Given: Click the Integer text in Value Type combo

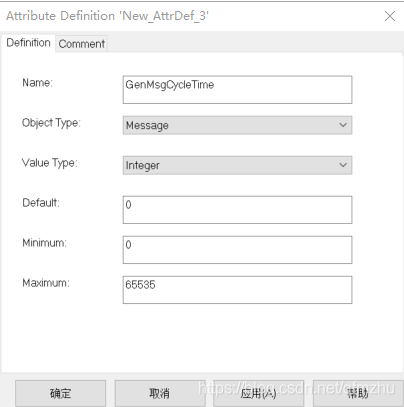Looking at the screenshot, I should tap(142, 165).
